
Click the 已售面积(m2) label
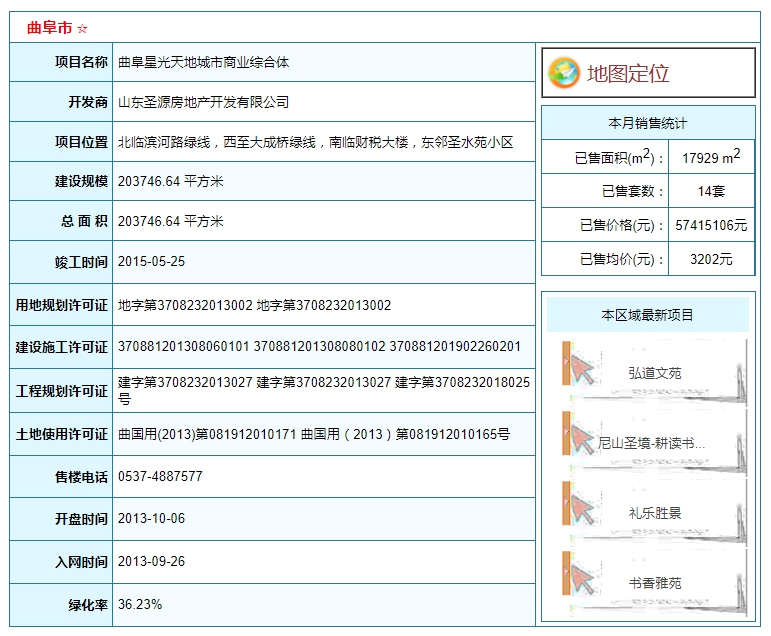pyautogui.click(x=619, y=157)
